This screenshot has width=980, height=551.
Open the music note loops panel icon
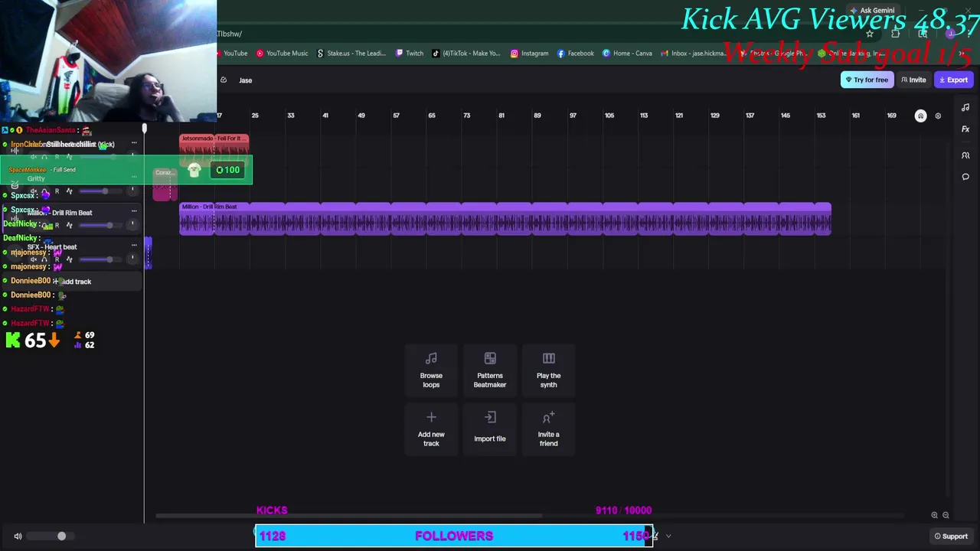(x=965, y=107)
